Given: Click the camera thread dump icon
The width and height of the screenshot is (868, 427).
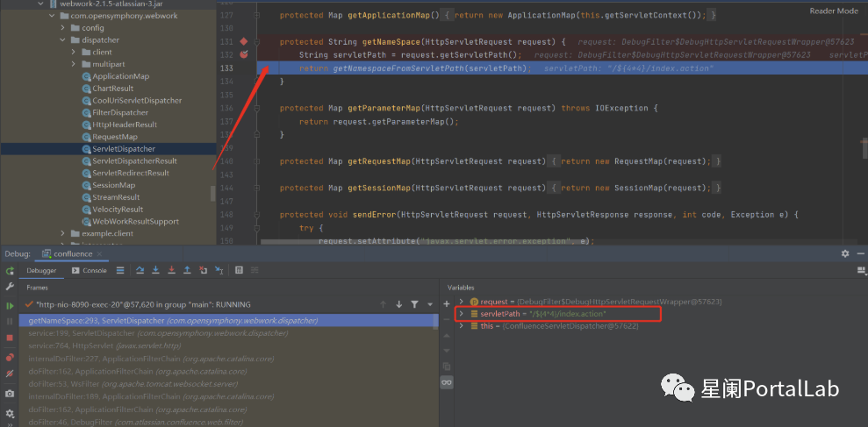Looking at the screenshot, I should pyautogui.click(x=10, y=394).
